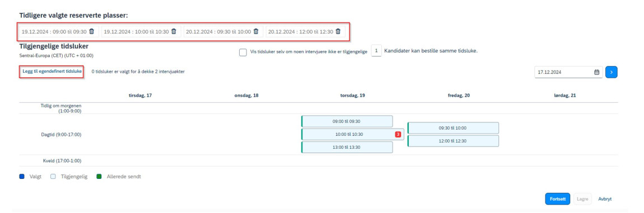Click the 'Dagtid (9:00-17:00)' row label
644x213 pixels.
point(61,134)
